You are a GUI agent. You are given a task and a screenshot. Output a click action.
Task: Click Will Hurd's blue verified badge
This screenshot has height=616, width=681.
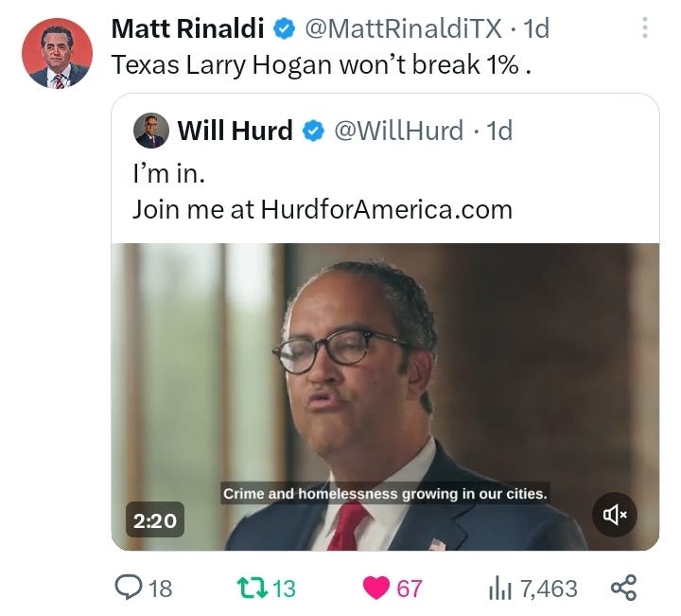313,131
